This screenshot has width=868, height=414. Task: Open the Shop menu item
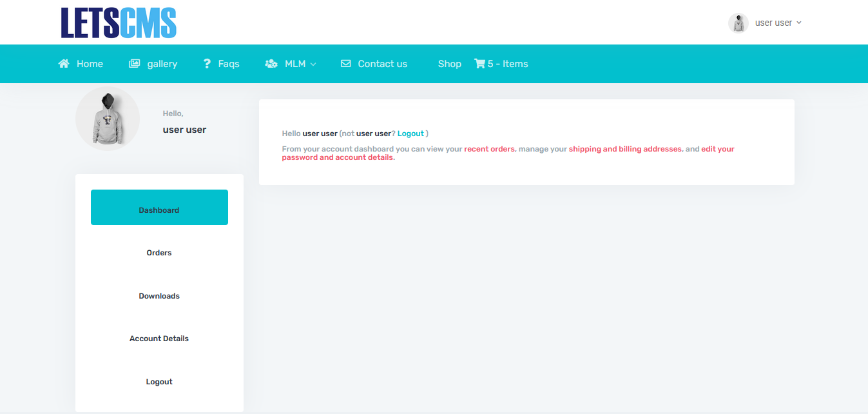449,64
